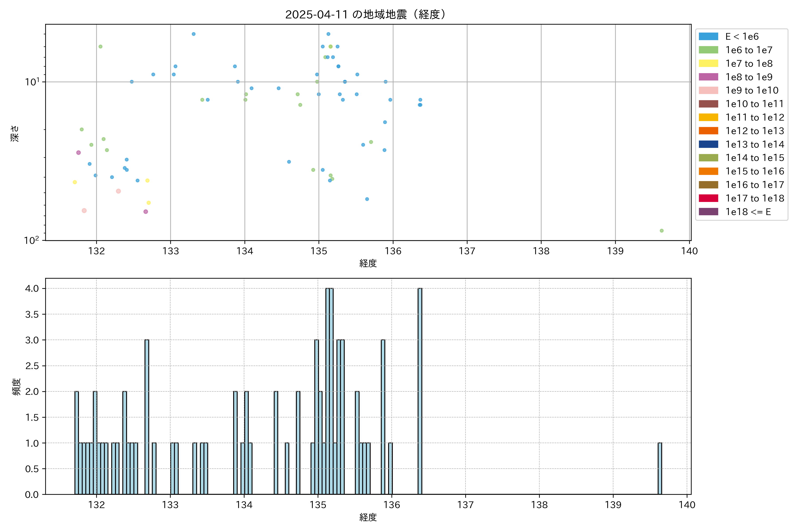Click the lone histogram bar near longitude 139.6
This screenshot has width=798, height=532.
point(660,468)
